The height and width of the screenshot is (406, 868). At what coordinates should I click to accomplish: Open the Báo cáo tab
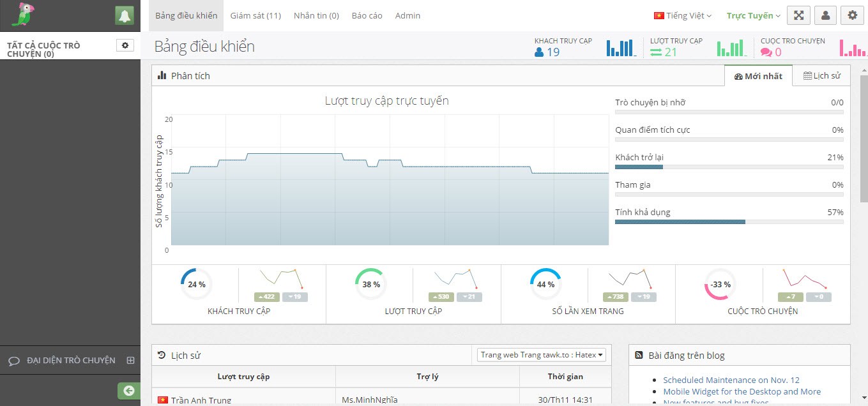click(367, 15)
